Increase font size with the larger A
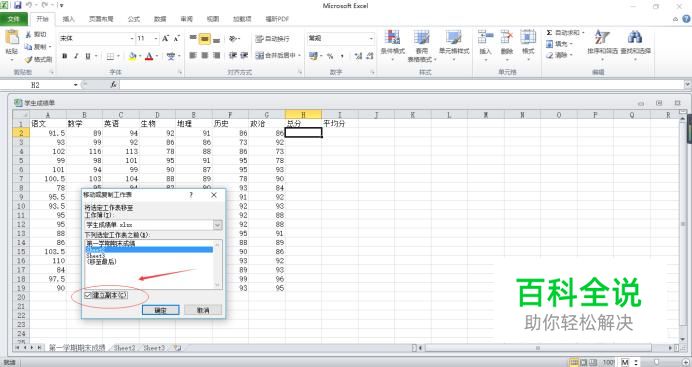Viewport: 692px width, 367px height. point(165,39)
